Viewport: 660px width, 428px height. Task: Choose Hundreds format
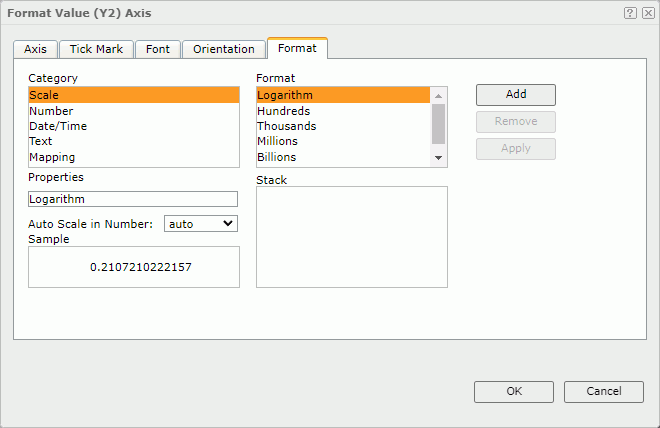coord(283,111)
